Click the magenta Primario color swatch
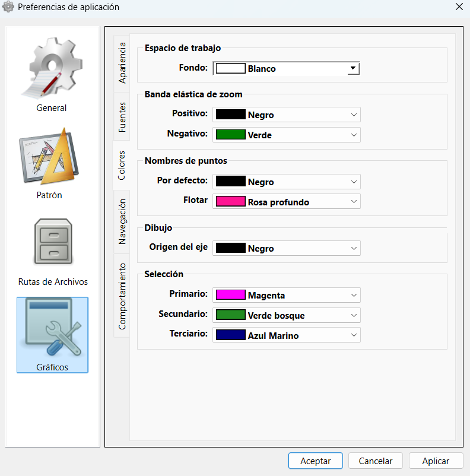 pos(230,295)
